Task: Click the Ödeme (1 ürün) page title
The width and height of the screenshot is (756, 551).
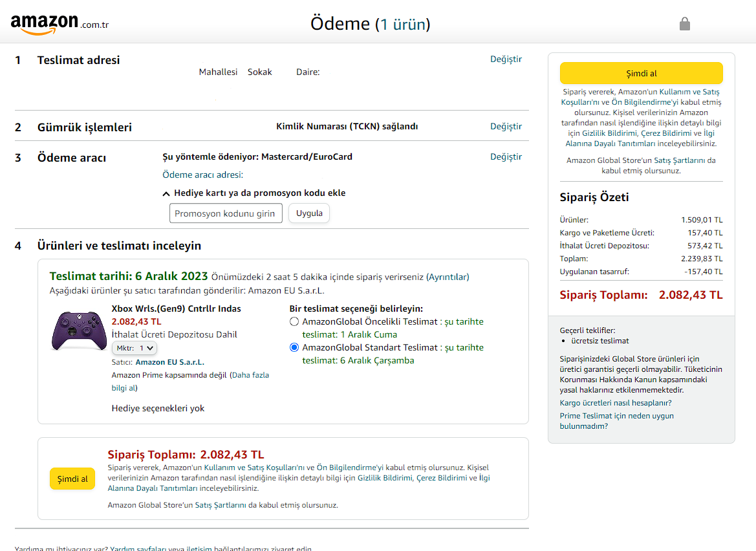Action: coord(371,24)
